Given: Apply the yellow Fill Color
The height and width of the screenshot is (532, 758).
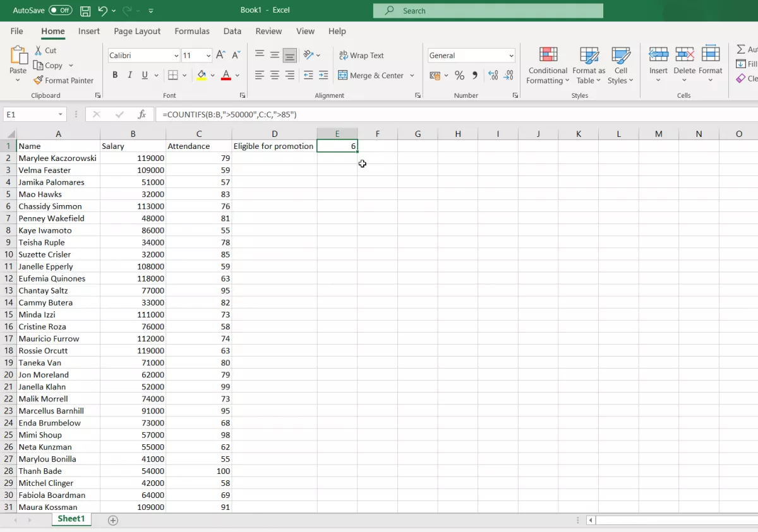Looking at the screenshot, I should point(202,75).
